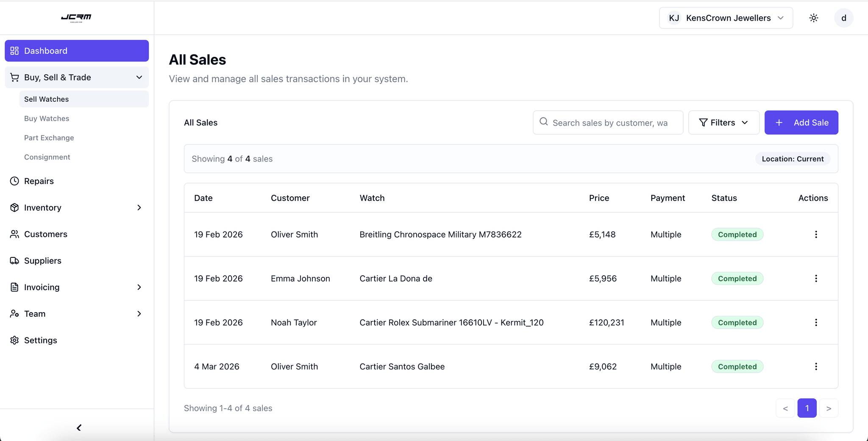Click the Inventory box icon
Viewport: 868px width, 441px height.
coord(14,207)
